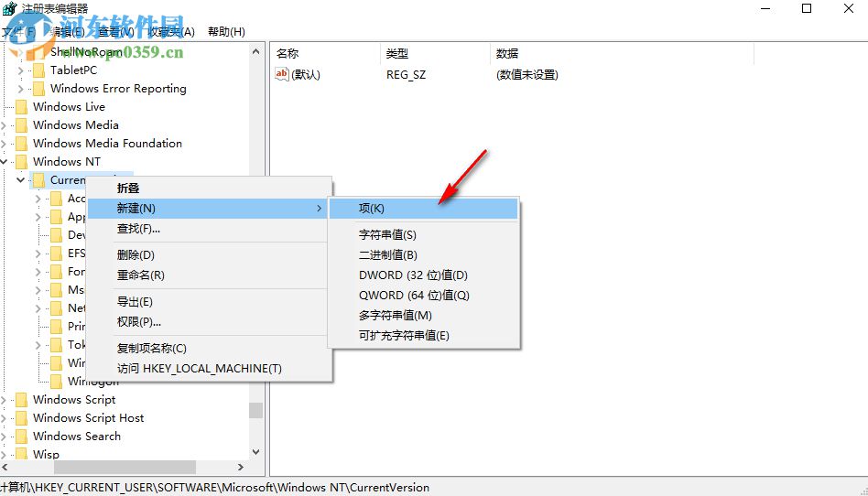Click the Windows Media Foundation folder icon
Screen dimensions: 868x496
pos(22,144)
